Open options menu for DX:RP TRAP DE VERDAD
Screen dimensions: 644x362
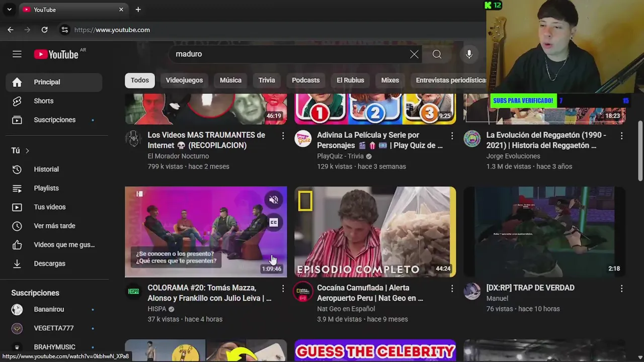coord(621,289)
